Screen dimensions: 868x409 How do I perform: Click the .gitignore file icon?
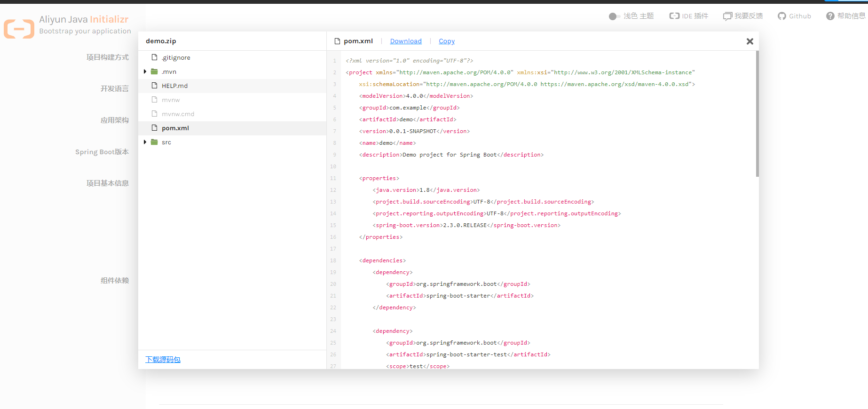click(x=154, y=57)
